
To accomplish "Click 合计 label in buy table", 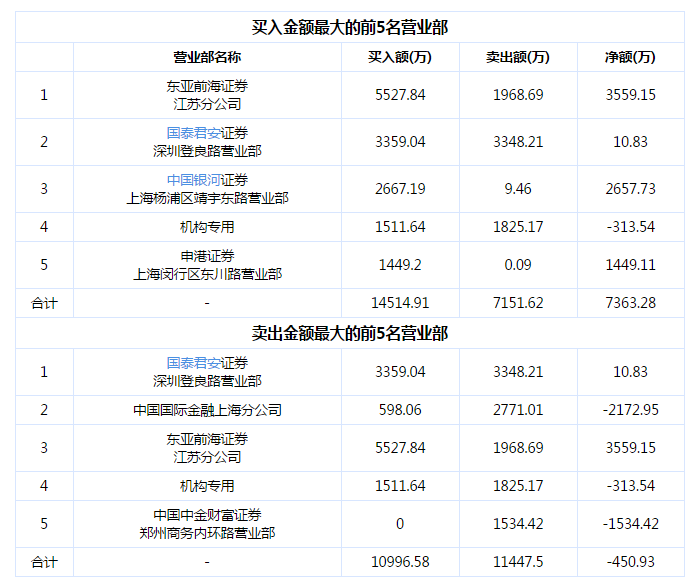I will (44, 303).
